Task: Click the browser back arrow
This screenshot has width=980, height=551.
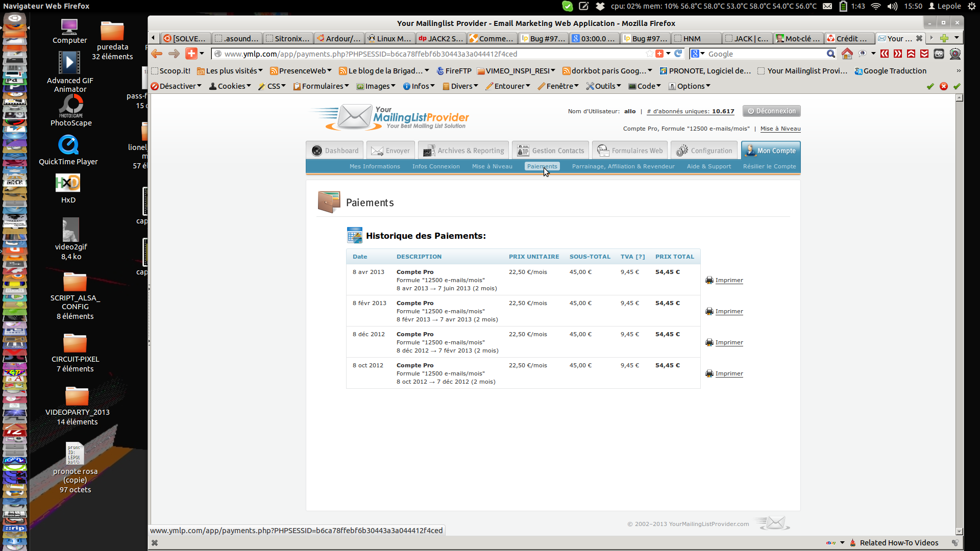Action: 157,54
